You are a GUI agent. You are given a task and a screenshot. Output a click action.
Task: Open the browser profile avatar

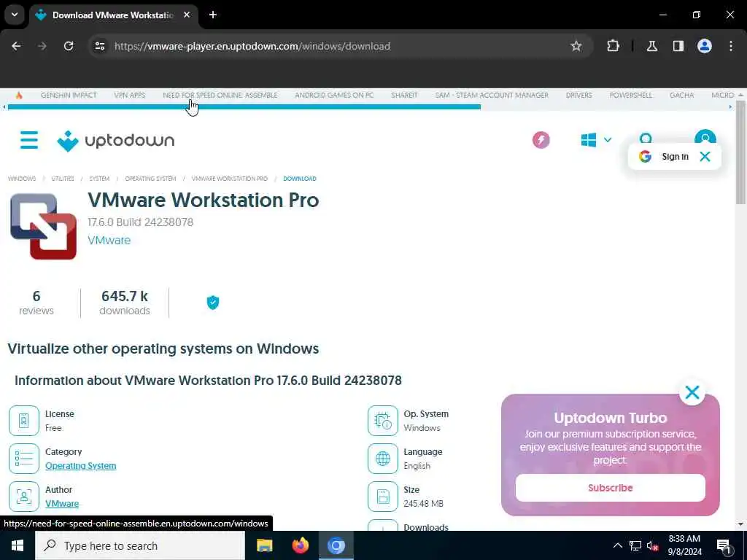pos(704,46)
